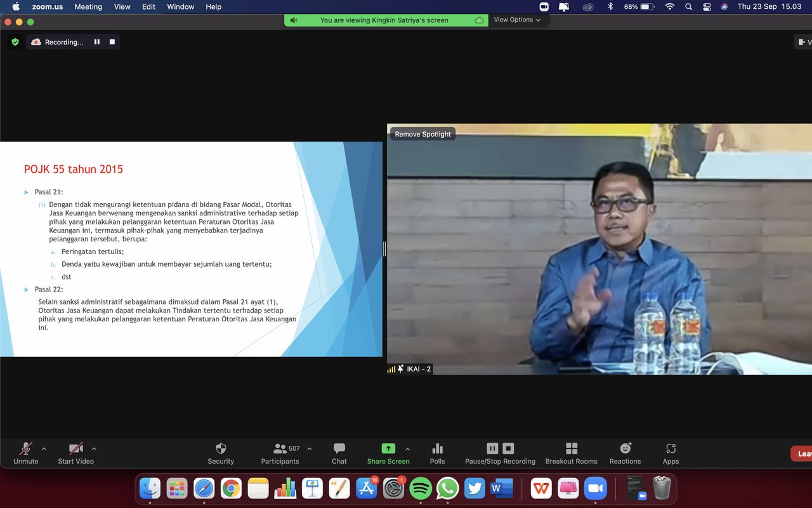Open the Bluetooth menu bar icon
This screenshot has height=508, width=812.
pos(610,6)
